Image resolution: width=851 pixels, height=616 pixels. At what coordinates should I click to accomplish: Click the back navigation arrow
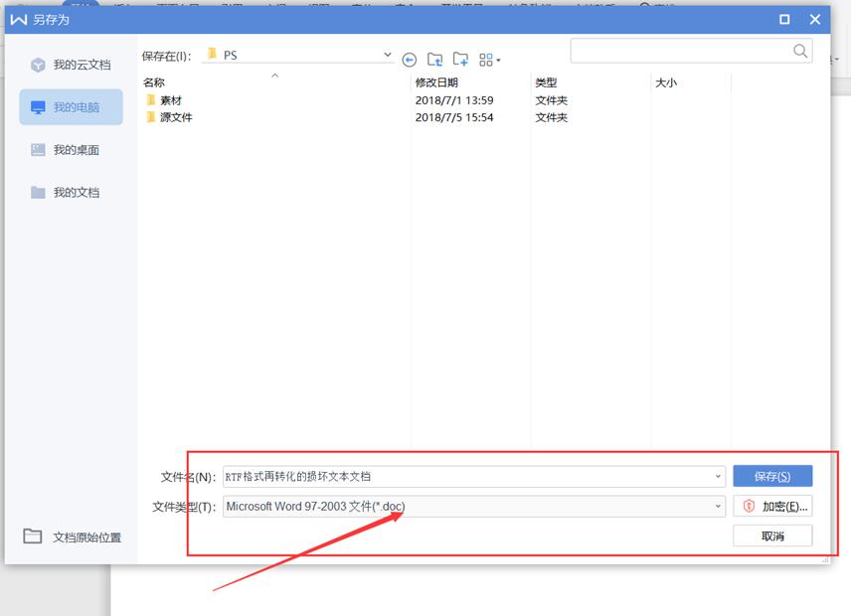410,60
